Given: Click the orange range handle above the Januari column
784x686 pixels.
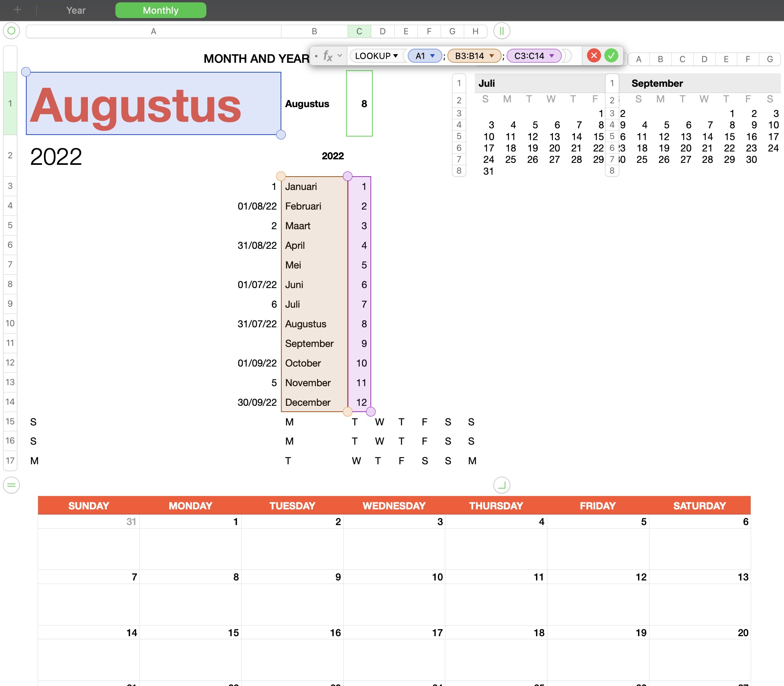Looking at the screenshot, I should pyautogui.click(x=281, y=176).
